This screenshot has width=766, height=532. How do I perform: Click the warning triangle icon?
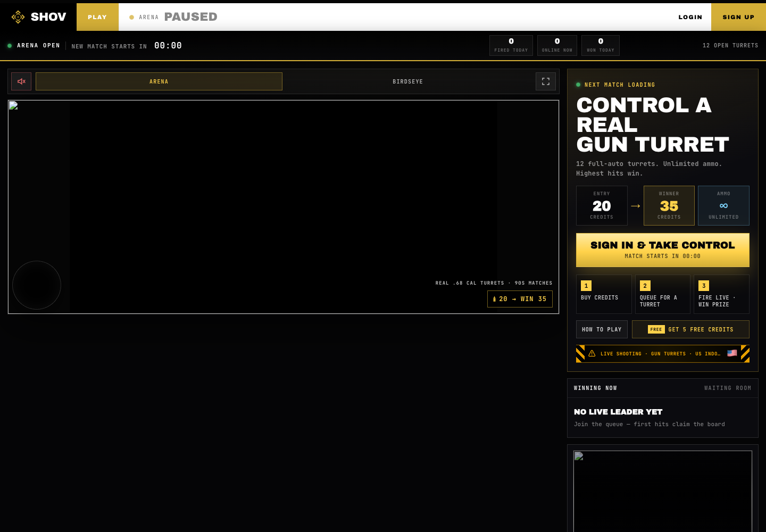coord(592,353)
